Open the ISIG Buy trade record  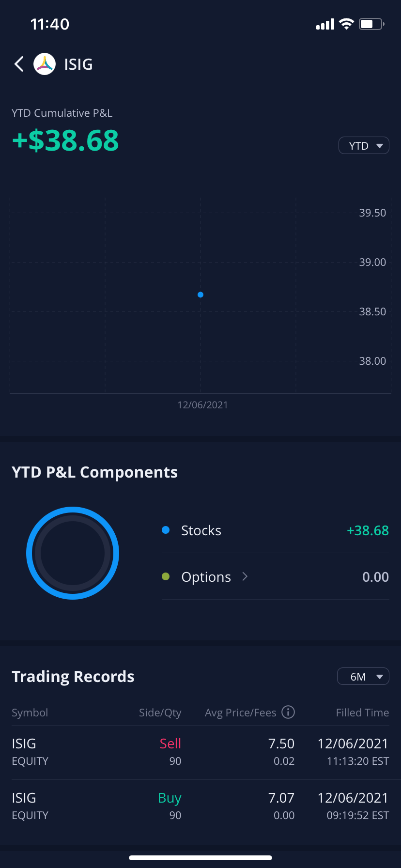click(200, 806)
